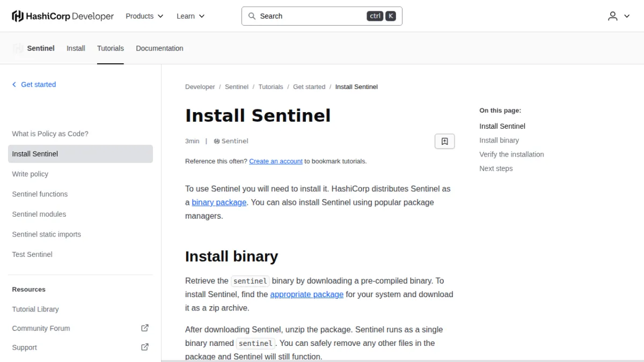Open the account dropdown chevron
This screenshot has width=644, height=362.
(x=626, y=16)
